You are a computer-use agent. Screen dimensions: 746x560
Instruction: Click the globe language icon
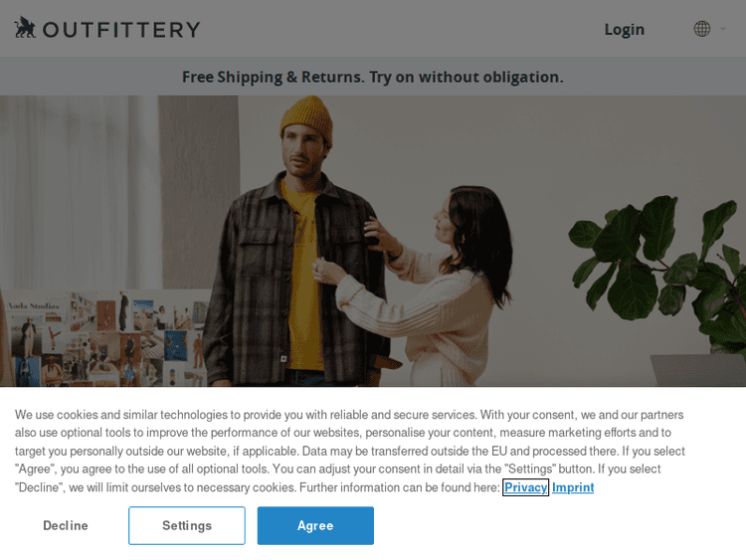[x=702, y=29]
